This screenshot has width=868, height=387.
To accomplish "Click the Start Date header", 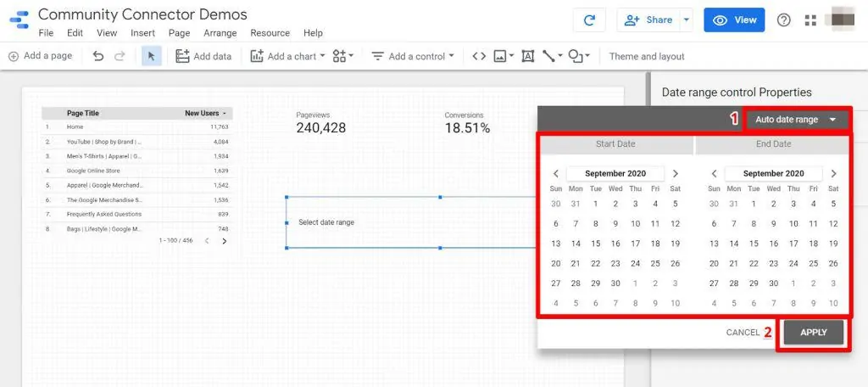I will pos(615,143).
